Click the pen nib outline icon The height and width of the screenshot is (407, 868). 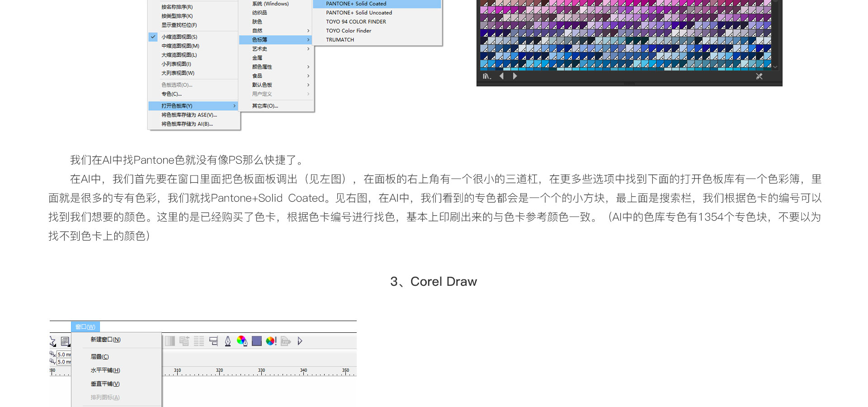click(228, 341)
